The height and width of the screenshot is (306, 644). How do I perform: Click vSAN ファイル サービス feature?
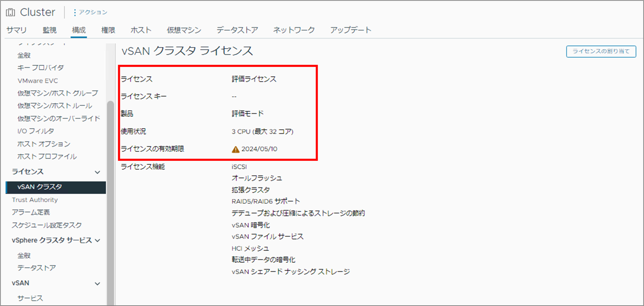268,237
